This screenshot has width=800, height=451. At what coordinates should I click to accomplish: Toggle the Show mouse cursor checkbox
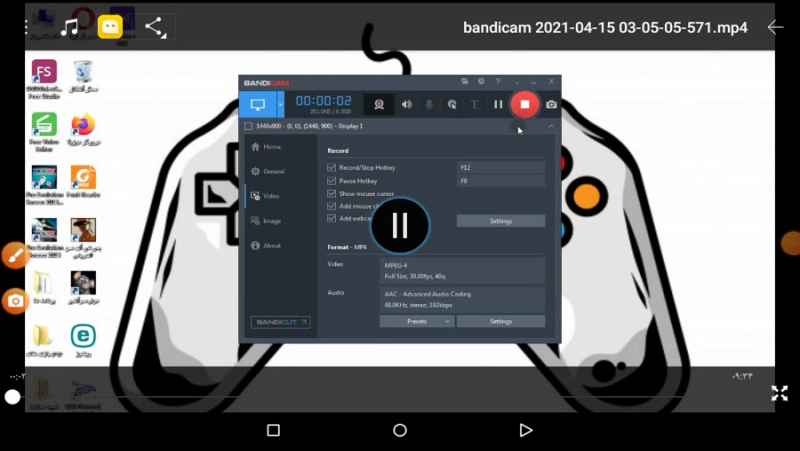332,193
